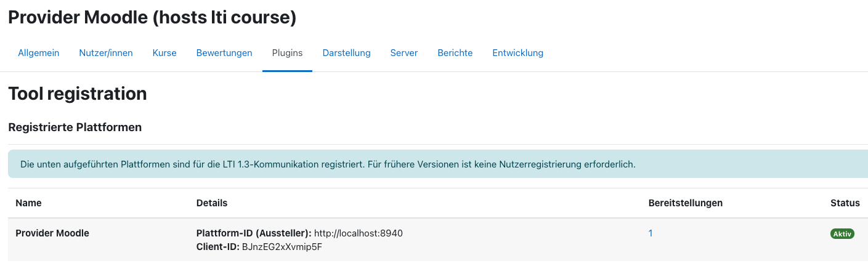Open the Kurse tab
Screen dimensions: 868x266
click(164, 53)
